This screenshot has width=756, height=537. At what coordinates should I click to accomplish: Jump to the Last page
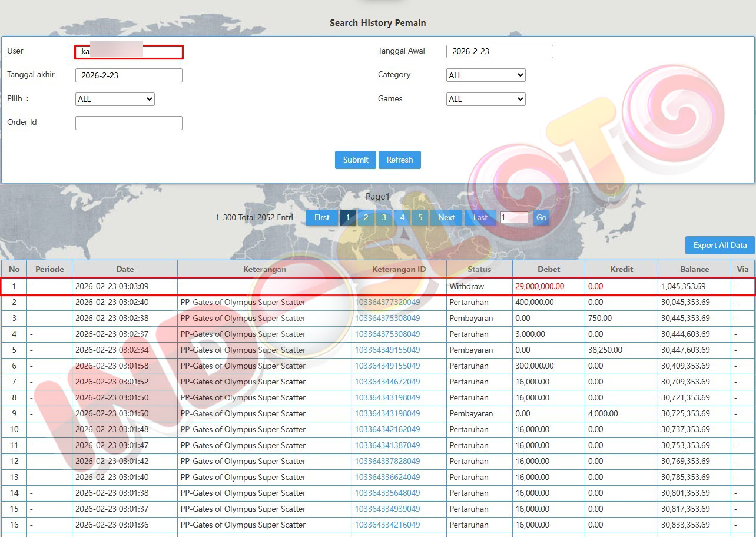click(x=480, y=217)
